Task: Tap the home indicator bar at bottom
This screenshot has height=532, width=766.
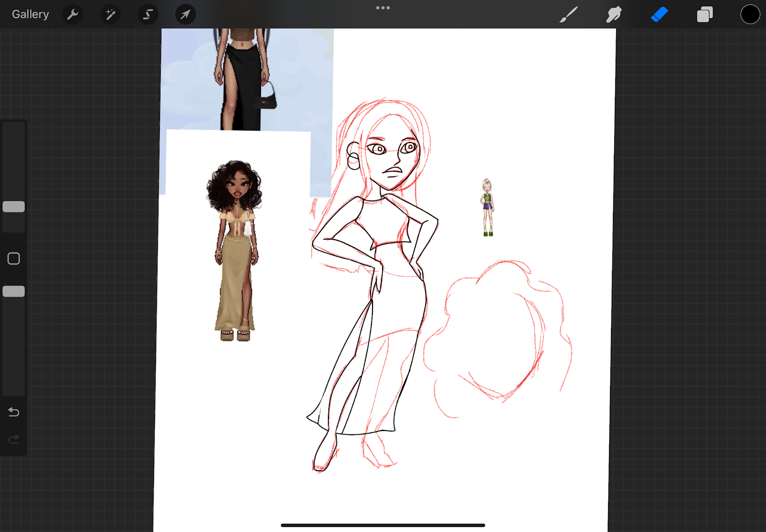Action: point(383,525)
